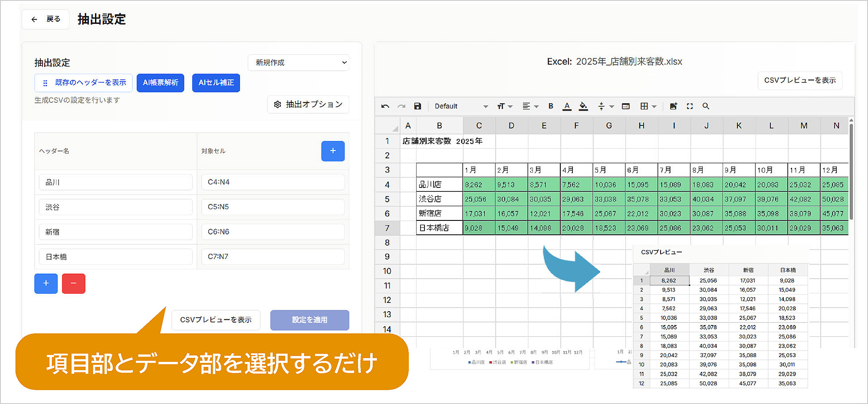Click the save icon in spreadsheet toolbar
The width and height of the screenshot is (868, 404).
point(418,106)
